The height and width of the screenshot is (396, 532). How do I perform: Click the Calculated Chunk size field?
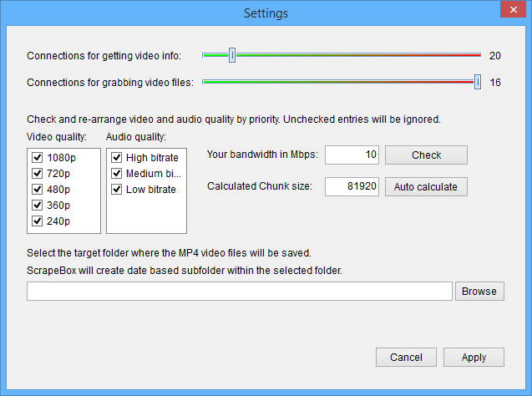point(352,187)
